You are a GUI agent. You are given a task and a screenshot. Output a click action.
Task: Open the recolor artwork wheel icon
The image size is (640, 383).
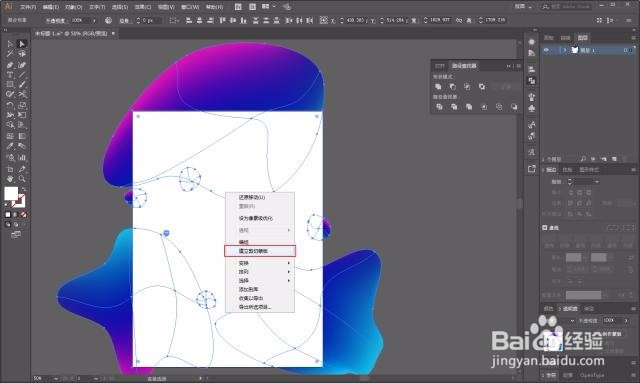pyautogui.click(x=108, y=20)
